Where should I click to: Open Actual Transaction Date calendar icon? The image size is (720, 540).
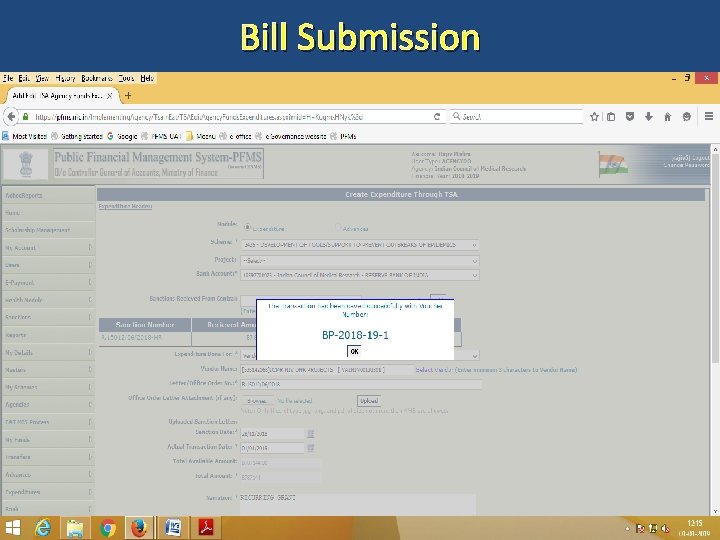point(310,447)
